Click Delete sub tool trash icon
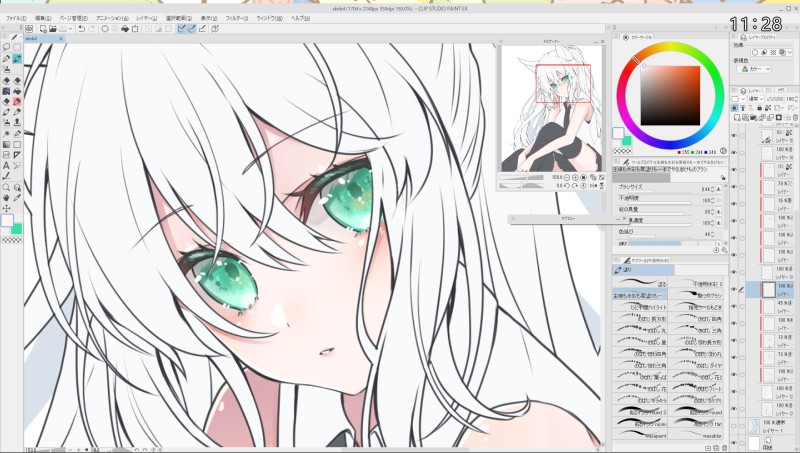This screenshot has width=800, height=453. 724,448
